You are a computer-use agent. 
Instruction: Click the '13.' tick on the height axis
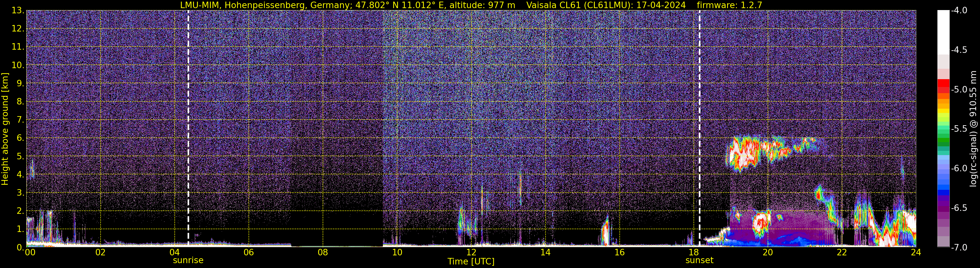point(18,10)
